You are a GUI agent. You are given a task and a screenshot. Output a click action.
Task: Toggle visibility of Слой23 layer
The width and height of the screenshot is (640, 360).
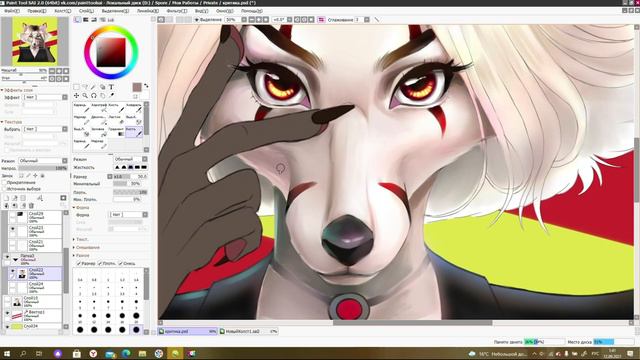tap(12, 229)
